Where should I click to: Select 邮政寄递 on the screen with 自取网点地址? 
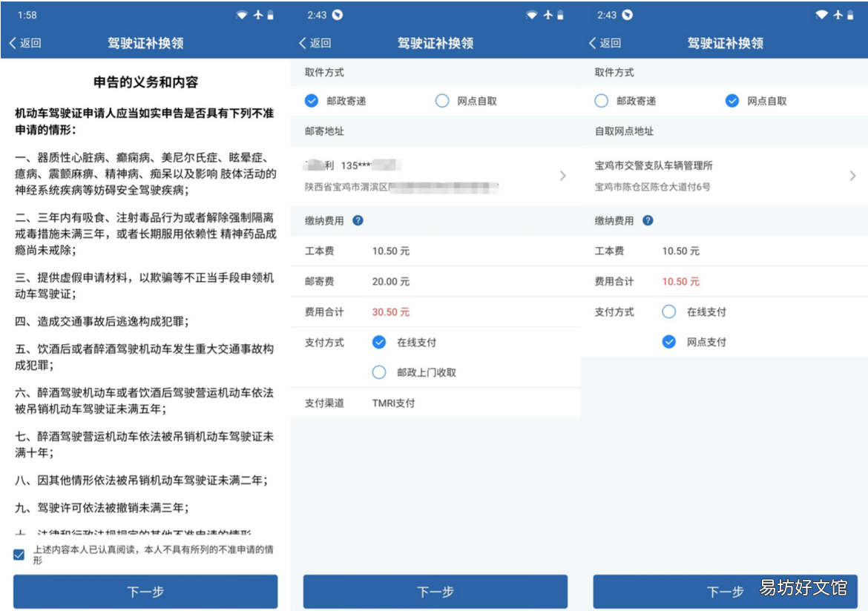(x=601, y=101)
